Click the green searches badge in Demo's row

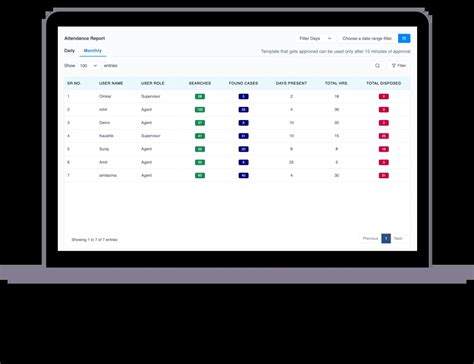click(200, 123)
